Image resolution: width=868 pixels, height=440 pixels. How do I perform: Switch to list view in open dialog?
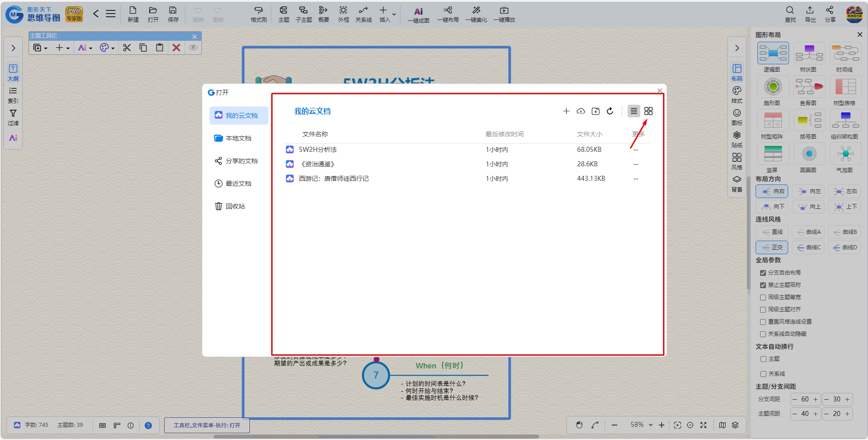[x=634, y=111]
